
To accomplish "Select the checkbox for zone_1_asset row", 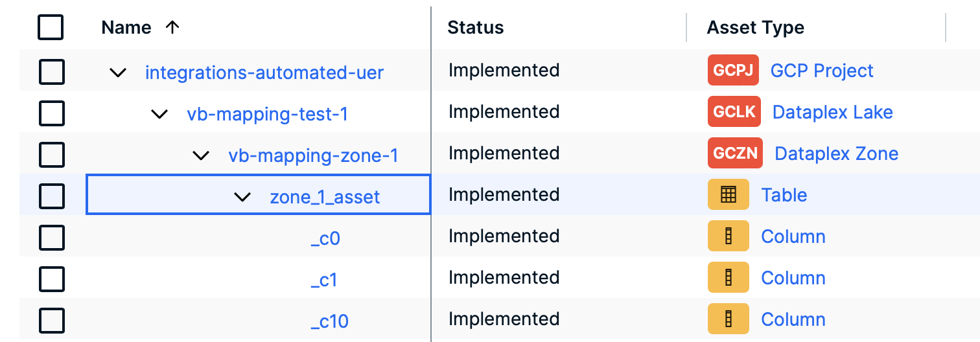I will [52, 196].
